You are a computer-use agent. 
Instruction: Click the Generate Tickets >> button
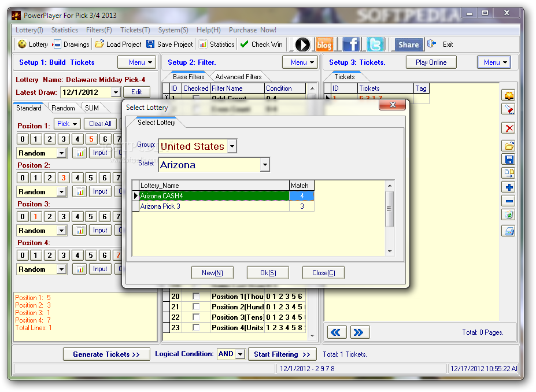pyautogui.click(x=106, y=354)
